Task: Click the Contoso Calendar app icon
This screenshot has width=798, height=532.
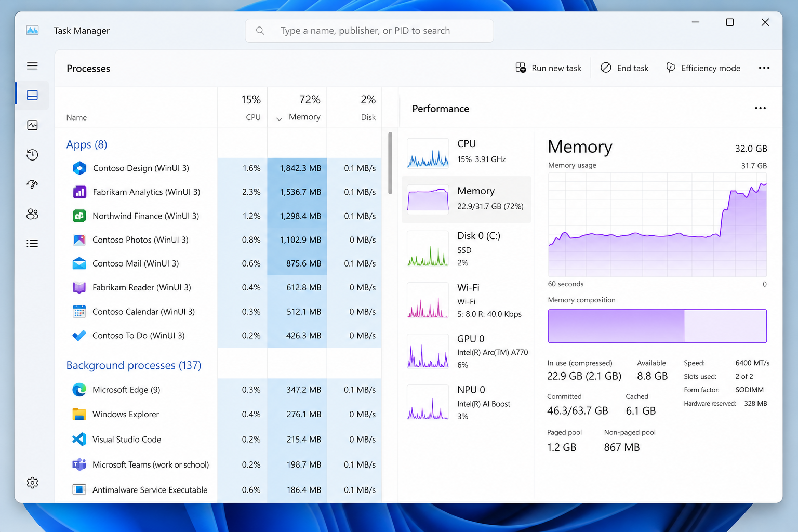Action: click(79, 311)
